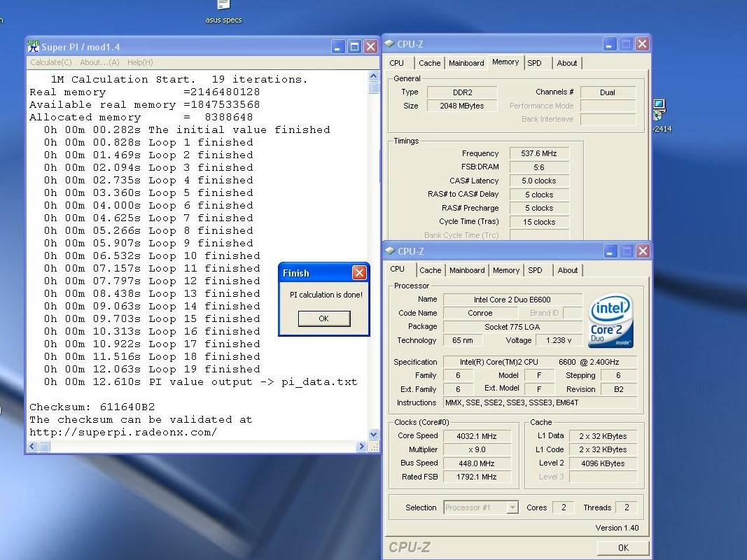
Task: Click the Multiplier value x 9.0
Action: 477,449
